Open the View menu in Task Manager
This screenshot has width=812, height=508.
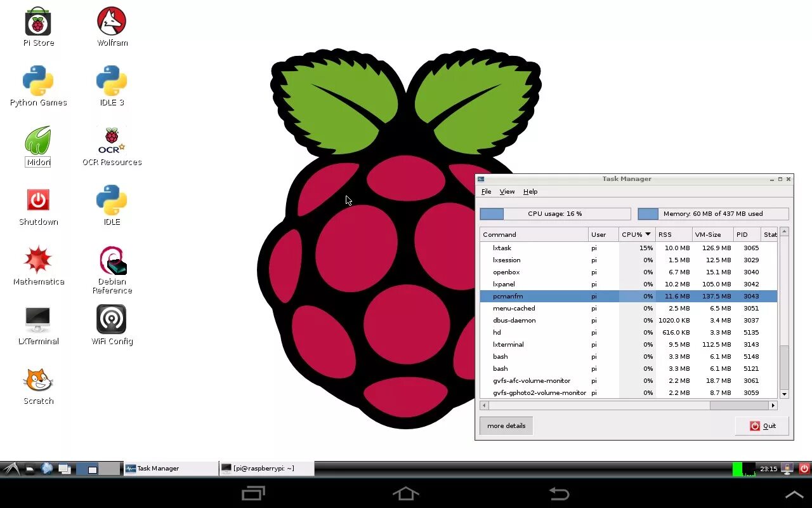pos(507,192)
